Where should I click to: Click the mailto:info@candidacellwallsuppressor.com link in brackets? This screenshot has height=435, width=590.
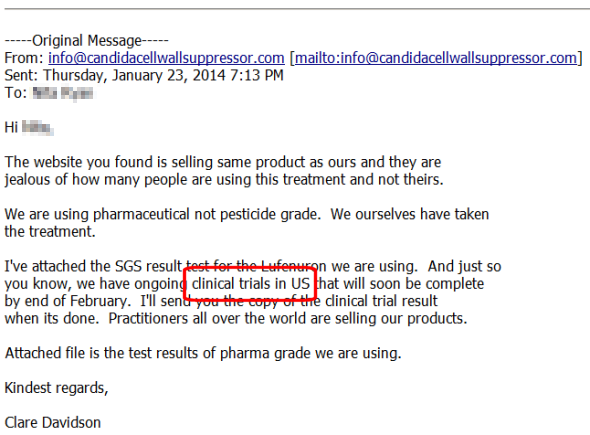[436, 58]
